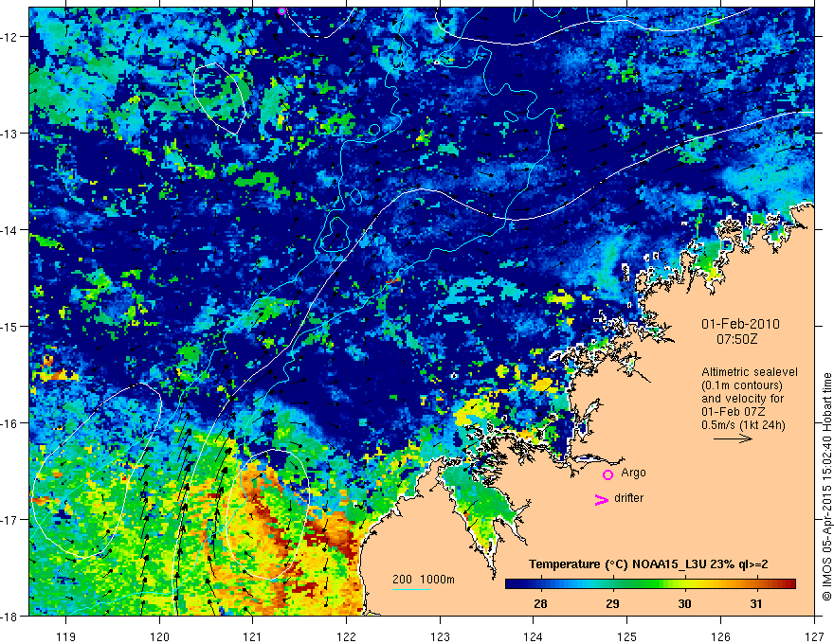Click the longitude axis label 120

coord(159,636)
